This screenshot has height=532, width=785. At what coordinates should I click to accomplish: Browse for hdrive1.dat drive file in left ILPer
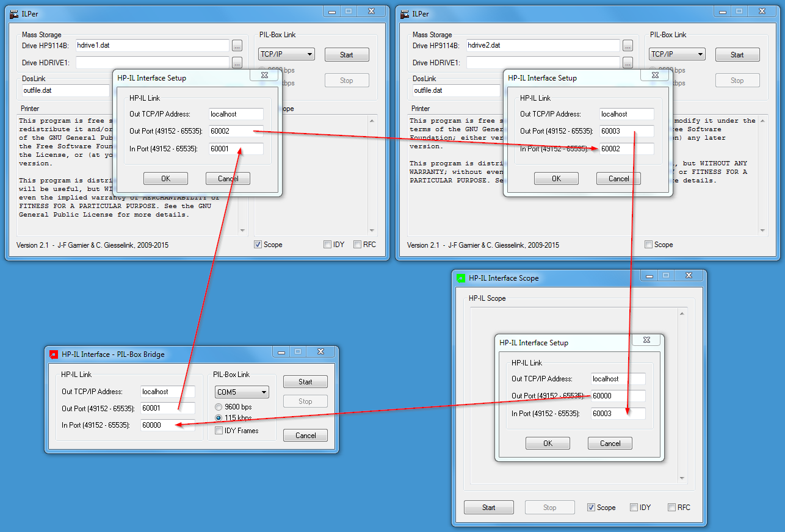point(237,46)
